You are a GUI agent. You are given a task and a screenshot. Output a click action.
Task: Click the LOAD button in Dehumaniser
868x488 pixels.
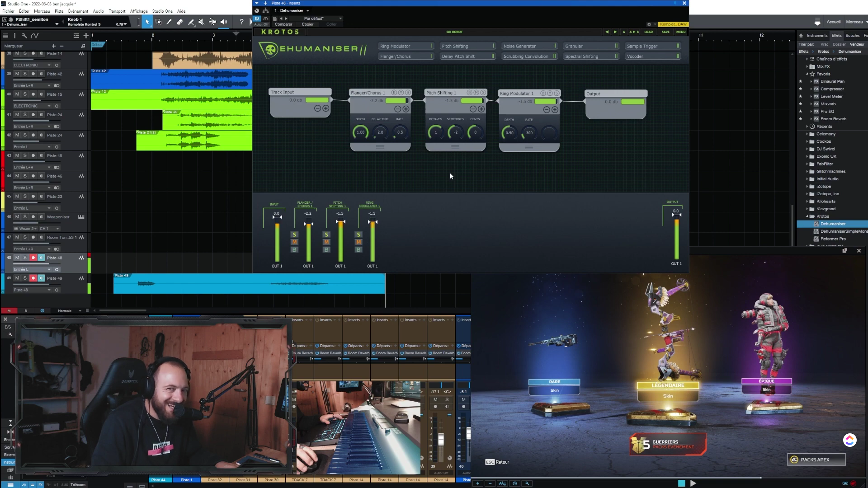[x=649, y=32]
